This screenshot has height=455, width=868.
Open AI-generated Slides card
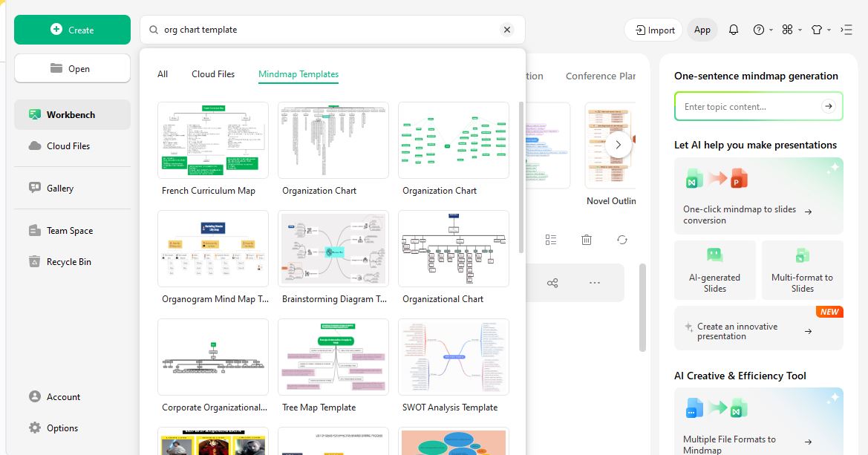pos(714,270)
